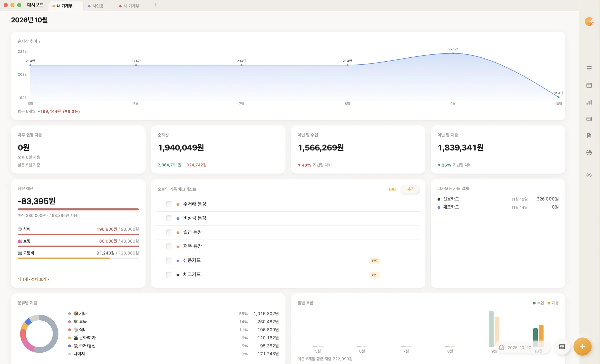This screenshot has width=600, height=364.
Task: Click the calendar icon in the date pill
Action: click(x=502, y=348)
